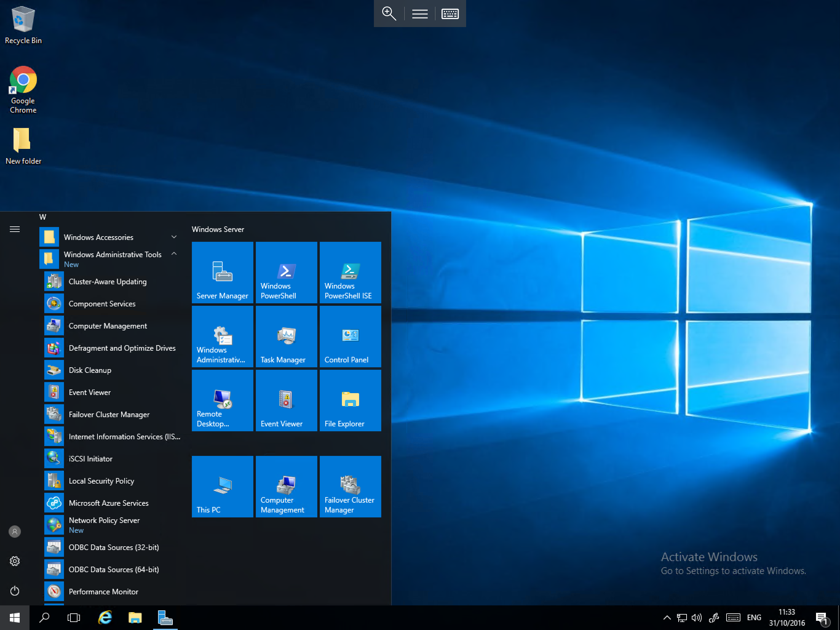The height and width of the screenshot is (630, 840).
Task: Expand the Start menu hamburger navigation
Action: click(x=15, y=229)
